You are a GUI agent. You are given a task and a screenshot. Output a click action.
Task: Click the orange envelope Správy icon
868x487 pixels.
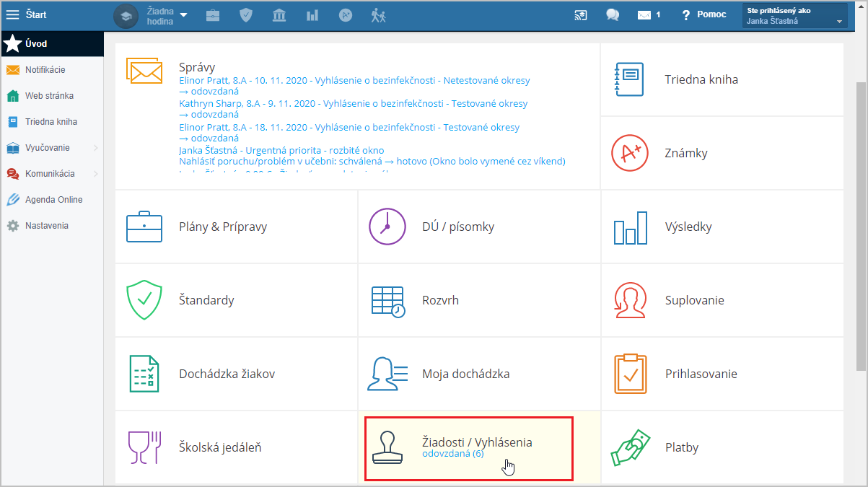pyautogui.click(x=144, y=71)
